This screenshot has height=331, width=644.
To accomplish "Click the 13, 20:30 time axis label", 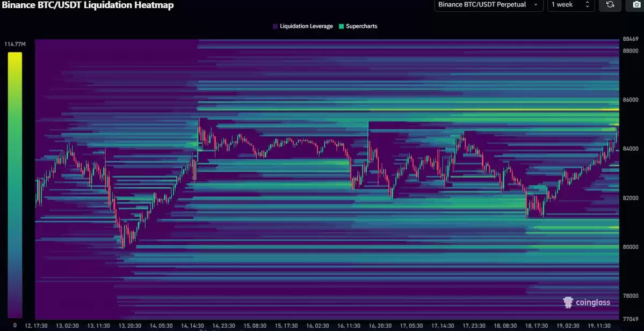I will click(130, 326).
